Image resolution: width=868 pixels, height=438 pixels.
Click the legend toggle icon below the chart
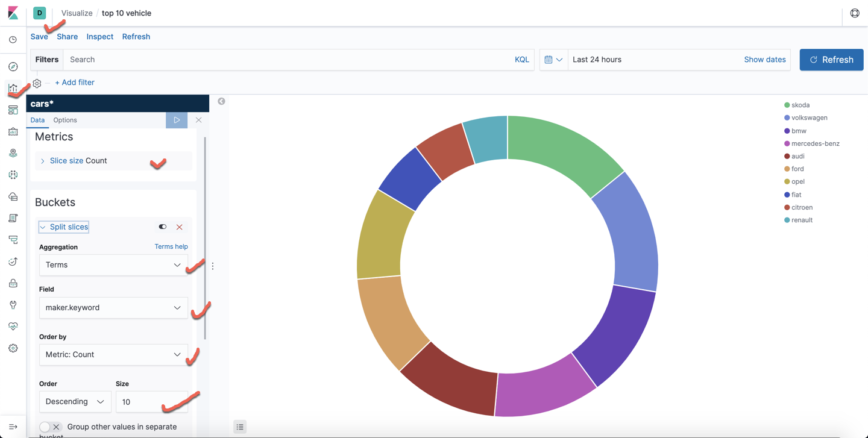tap(240, 427)
